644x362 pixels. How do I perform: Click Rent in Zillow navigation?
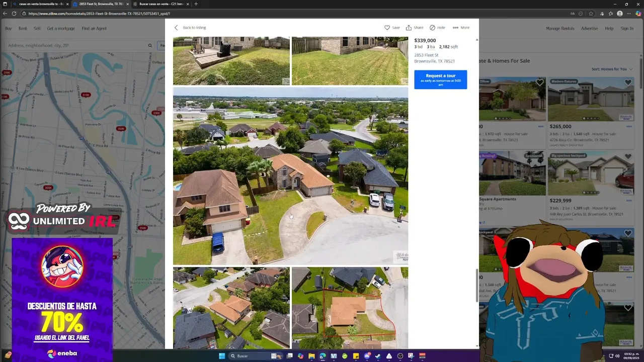23,29
